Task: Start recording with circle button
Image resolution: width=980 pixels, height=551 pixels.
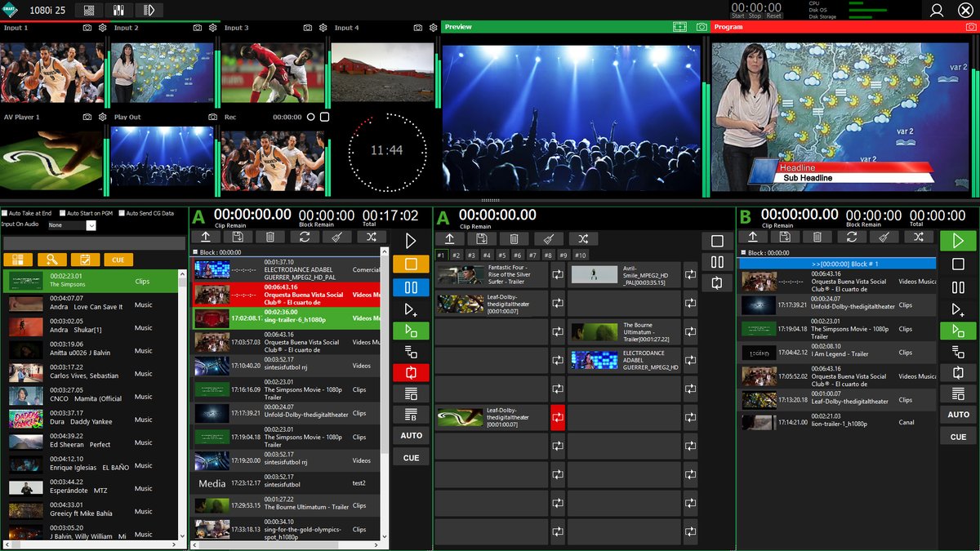Action: 310,117
